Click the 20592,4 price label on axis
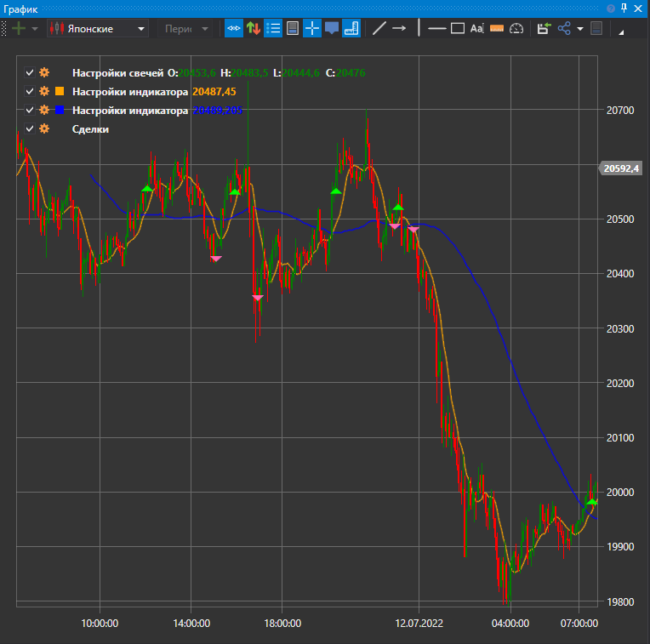Viewport: 650px width, 644px height. pyautogui.click(x=620, y=168)
